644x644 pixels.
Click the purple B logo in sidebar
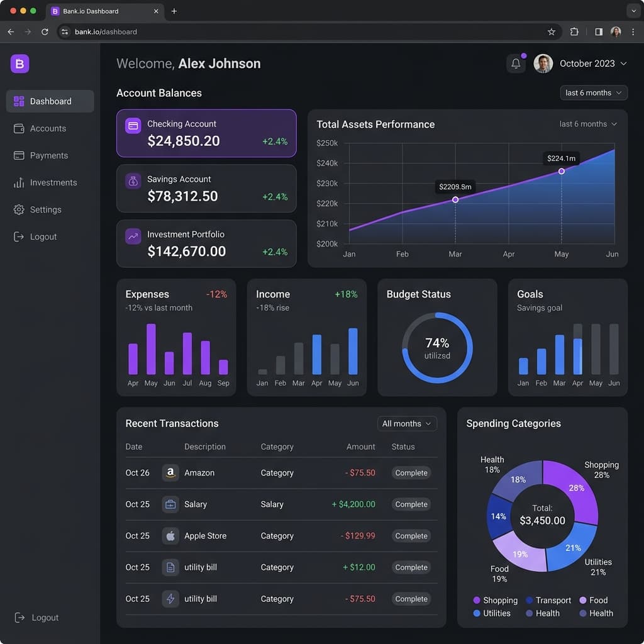click(19, 64)
